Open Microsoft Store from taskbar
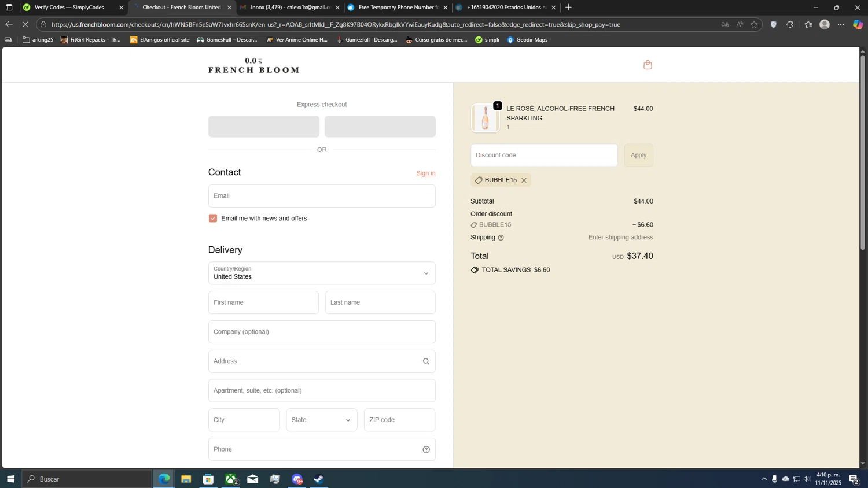 pos(208,479)
